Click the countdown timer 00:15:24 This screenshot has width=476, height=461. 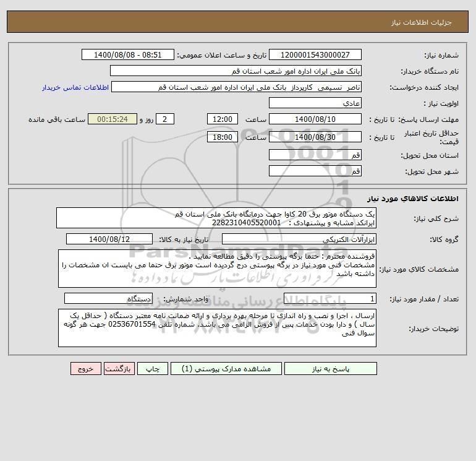tap(113, 119)
